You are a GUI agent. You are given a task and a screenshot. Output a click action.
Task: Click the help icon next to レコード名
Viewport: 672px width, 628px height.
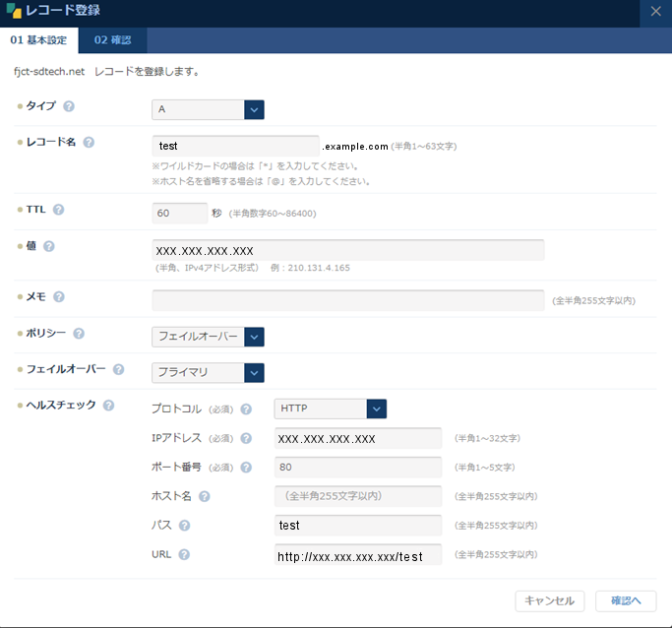tap(89, 143)
